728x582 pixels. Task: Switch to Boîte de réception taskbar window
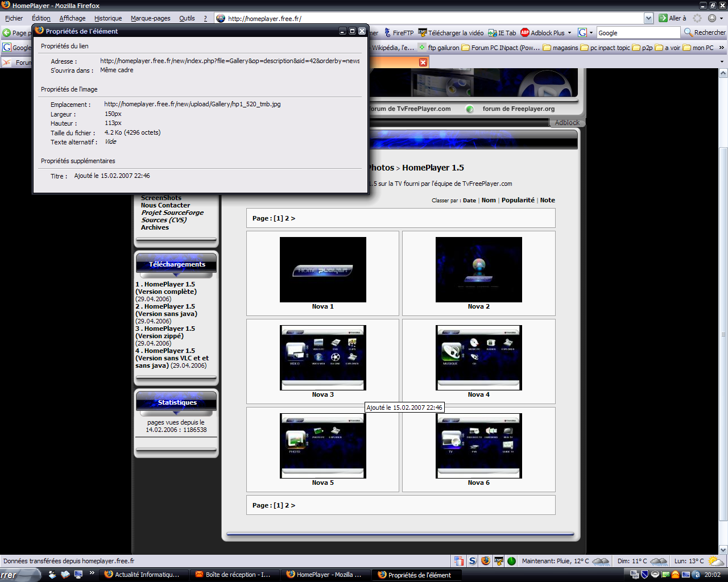233,575
